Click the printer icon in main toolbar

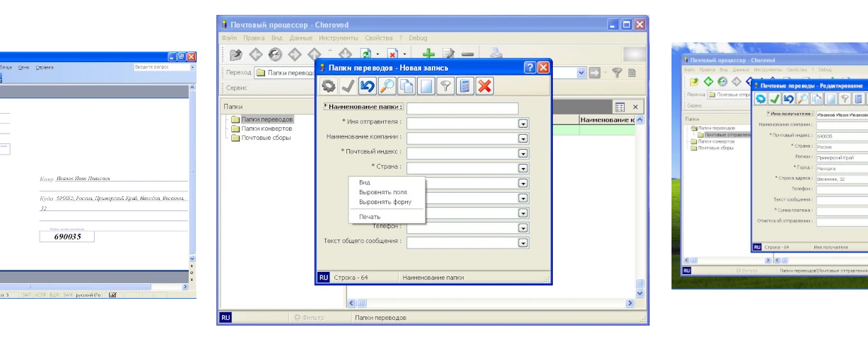(x=496, y=54)
